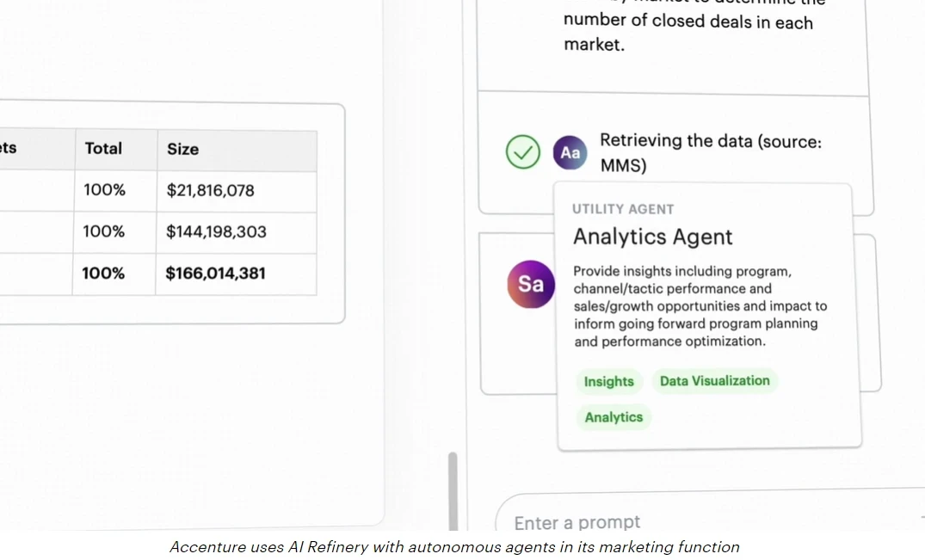Select the $21,816,078 table cell
Viewport: 925px width, 560px height.
point(210,190)
